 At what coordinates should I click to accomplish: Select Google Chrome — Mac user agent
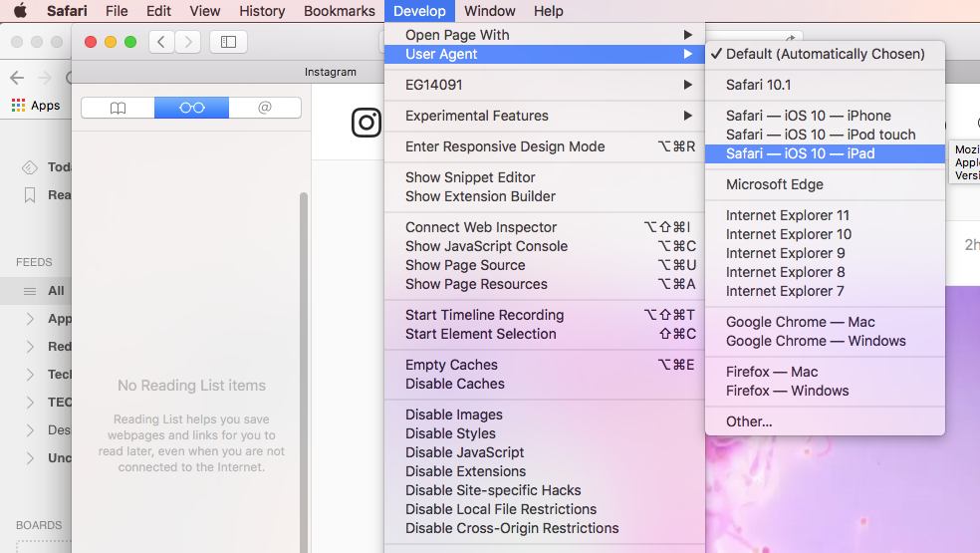tap(825, 322)
